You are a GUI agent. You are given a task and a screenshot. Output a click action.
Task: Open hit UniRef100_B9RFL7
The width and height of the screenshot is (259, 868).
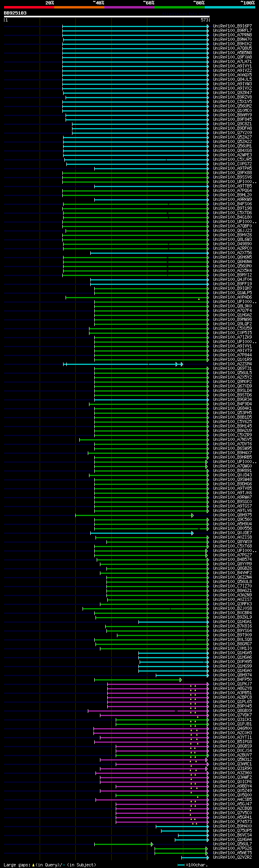click(x=232, y=30)
